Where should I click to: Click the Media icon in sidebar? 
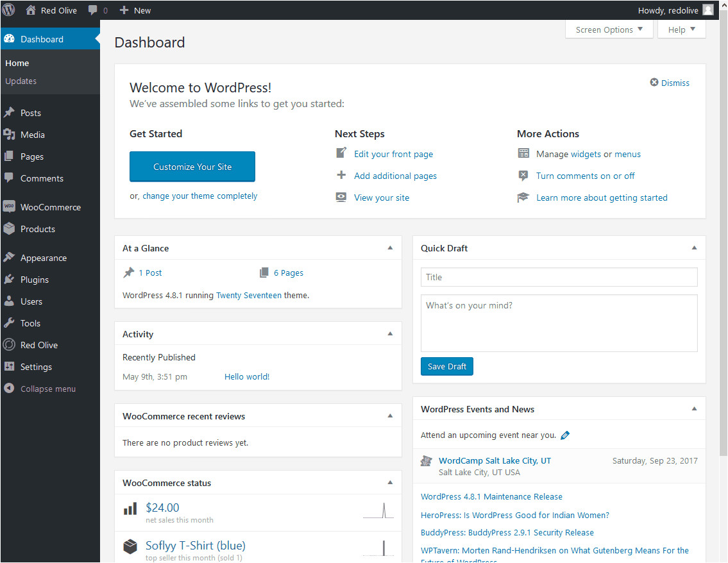(9, 135)
